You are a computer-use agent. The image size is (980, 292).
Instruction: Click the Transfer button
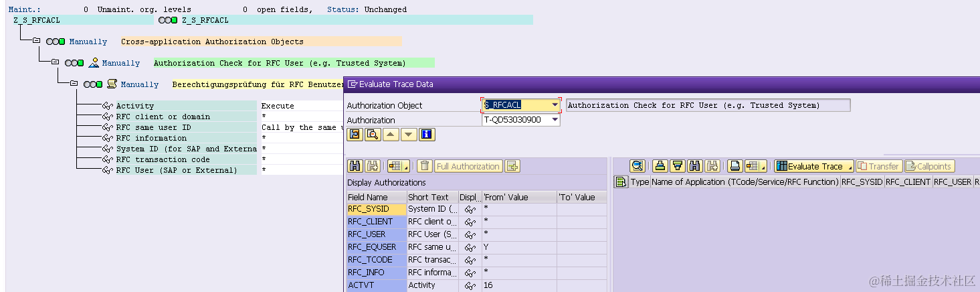(x=878, y=166)
